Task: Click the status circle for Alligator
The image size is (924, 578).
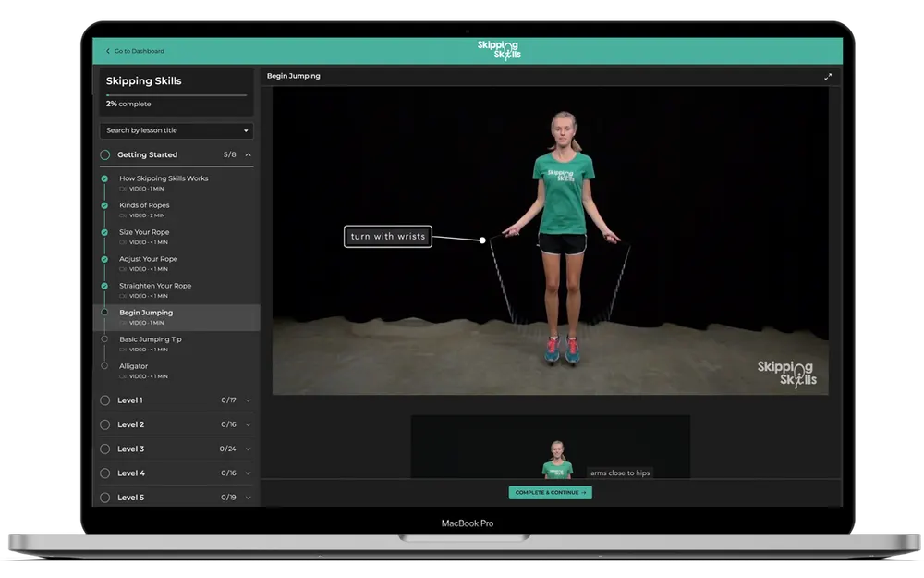Action: click(x=104, y=365)
